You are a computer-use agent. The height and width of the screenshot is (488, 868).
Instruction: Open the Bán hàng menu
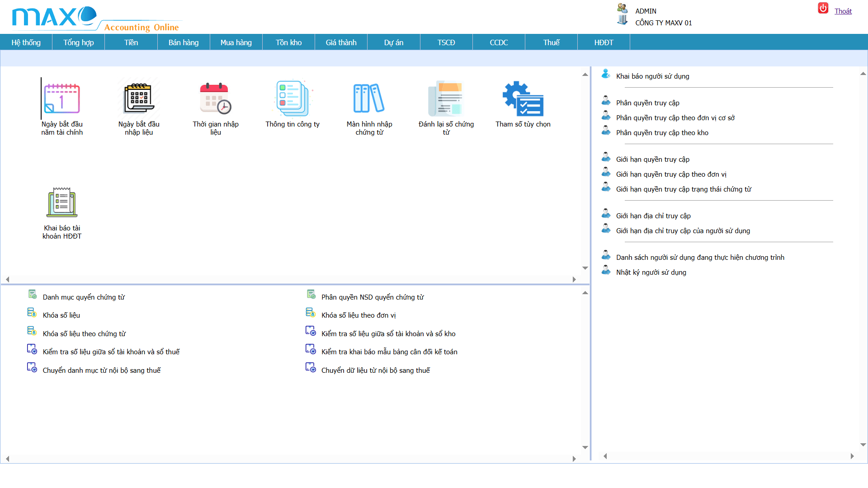click(184, 42)
